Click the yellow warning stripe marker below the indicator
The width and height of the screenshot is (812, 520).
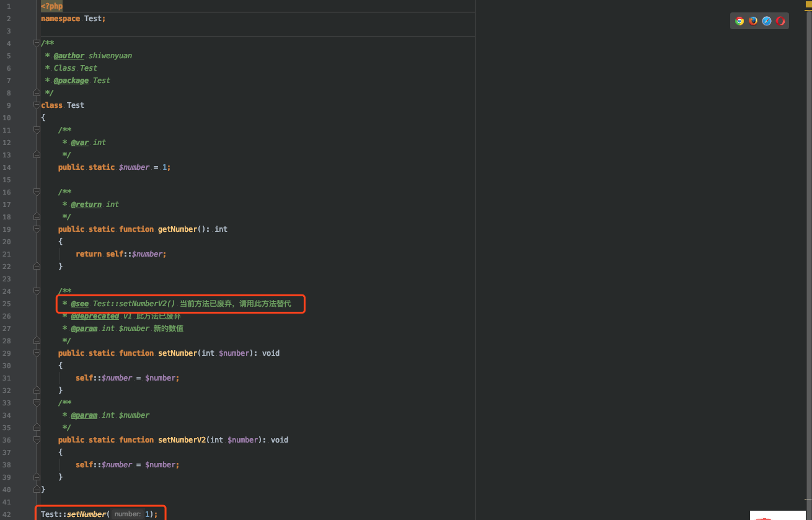click(x=808, y=11)
